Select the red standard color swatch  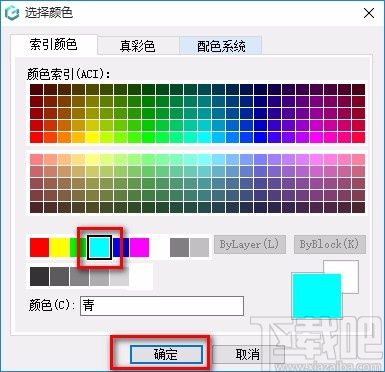39,247
